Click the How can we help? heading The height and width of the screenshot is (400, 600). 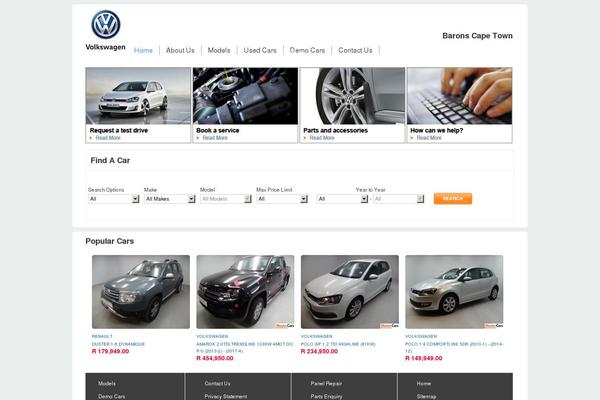click(x=437, y=131)
